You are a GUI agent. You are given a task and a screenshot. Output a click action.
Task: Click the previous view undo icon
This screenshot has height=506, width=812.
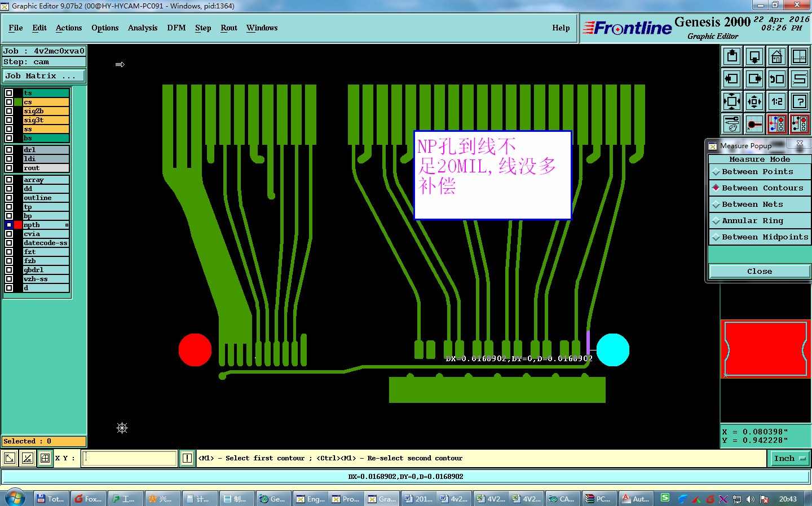(777, 79)
